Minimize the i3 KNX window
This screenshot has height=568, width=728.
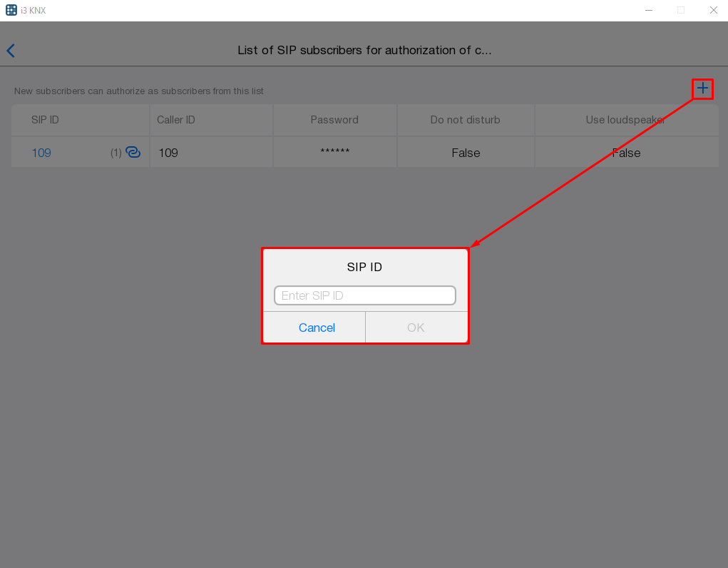point(649,10)
